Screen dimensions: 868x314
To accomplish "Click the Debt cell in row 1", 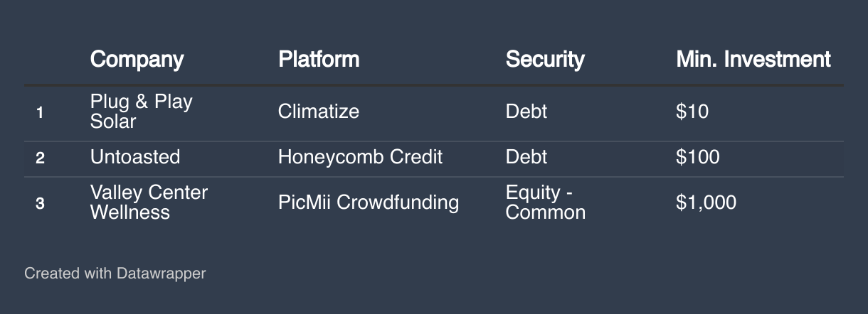I will coord(526,112).
